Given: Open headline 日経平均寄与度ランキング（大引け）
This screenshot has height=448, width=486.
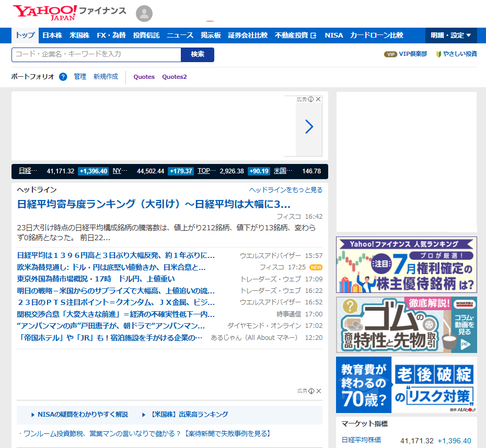Looking at the screenshot, I should pos(154,204).
